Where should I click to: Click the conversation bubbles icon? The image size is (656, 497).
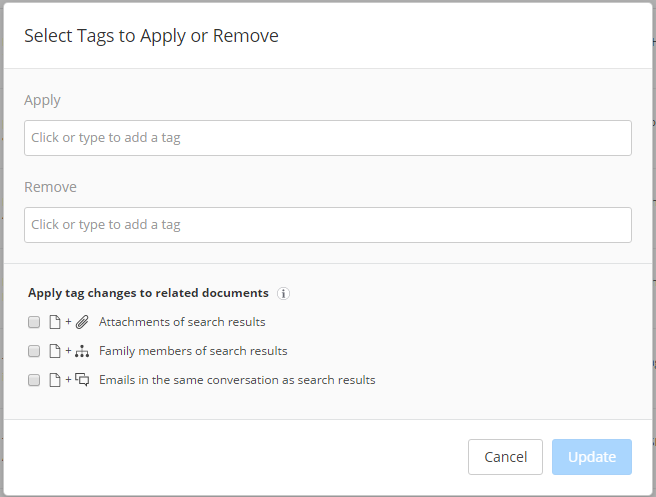pos(82,380)
